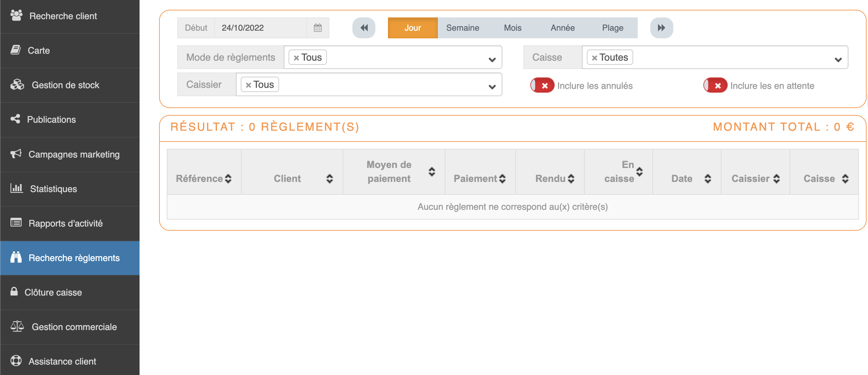Click the Clôture caisse lock icon
Viewport: 868px width, 375px height.
14,292
